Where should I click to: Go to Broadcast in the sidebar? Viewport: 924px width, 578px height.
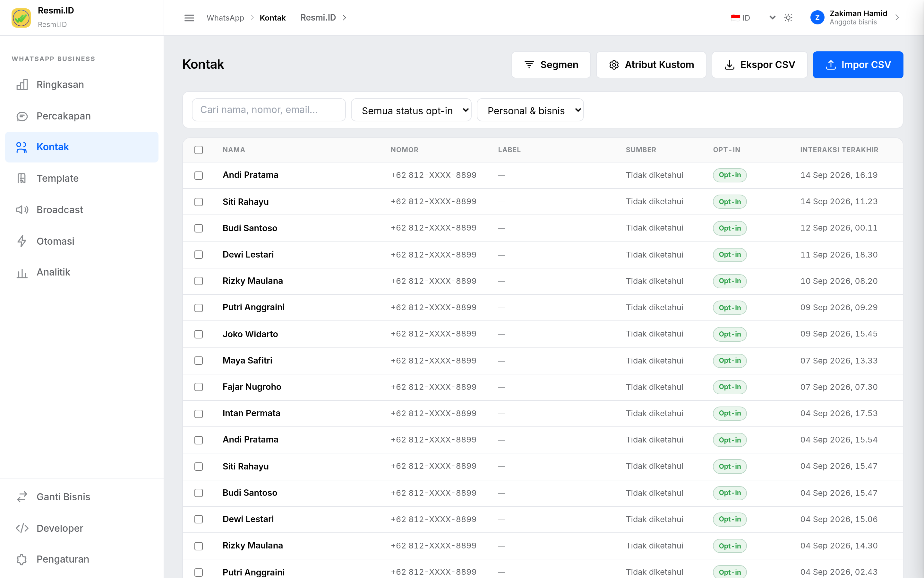point(82,209)
